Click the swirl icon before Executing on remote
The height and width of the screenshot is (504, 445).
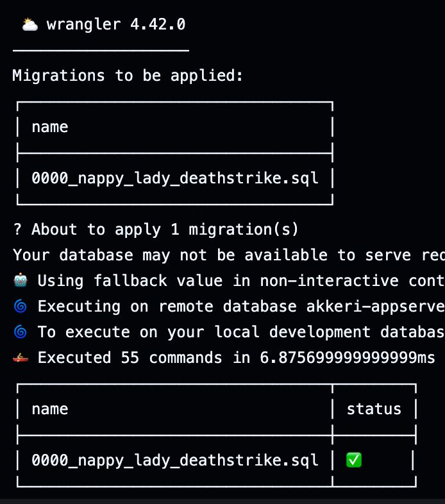(x=21, y=306)
